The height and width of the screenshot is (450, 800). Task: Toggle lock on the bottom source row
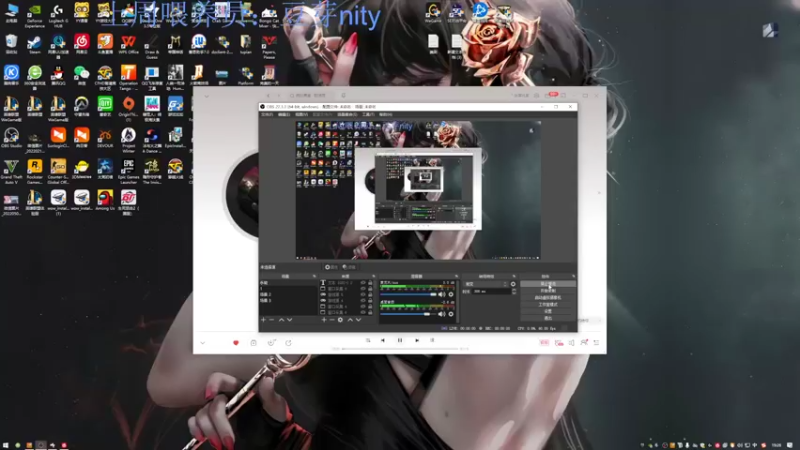tap(370, 312)
